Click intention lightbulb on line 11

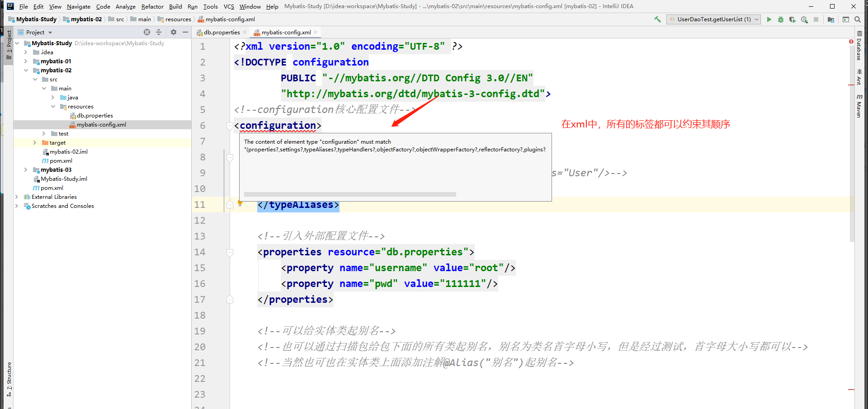point(240,204)
